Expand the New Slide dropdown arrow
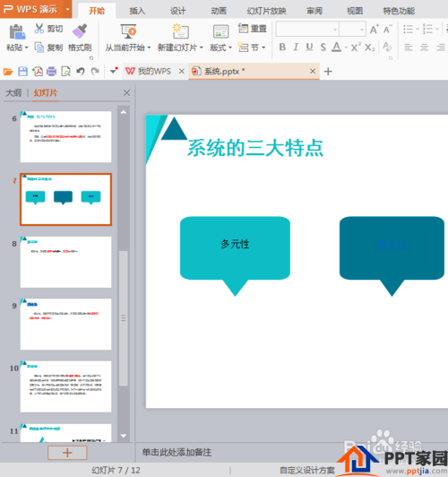 [202, 48]
